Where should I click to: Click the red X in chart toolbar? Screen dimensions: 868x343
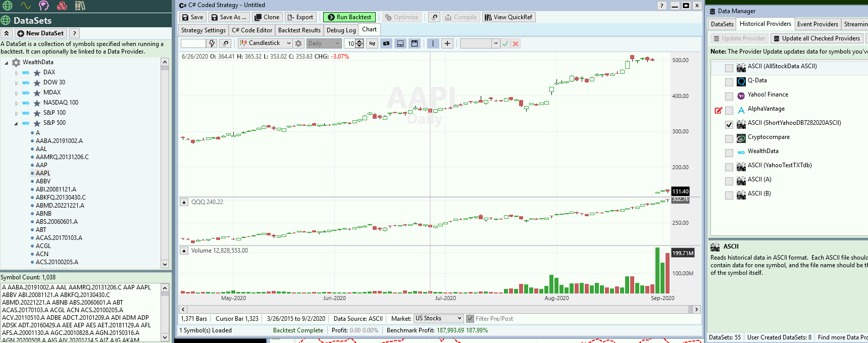516,43
